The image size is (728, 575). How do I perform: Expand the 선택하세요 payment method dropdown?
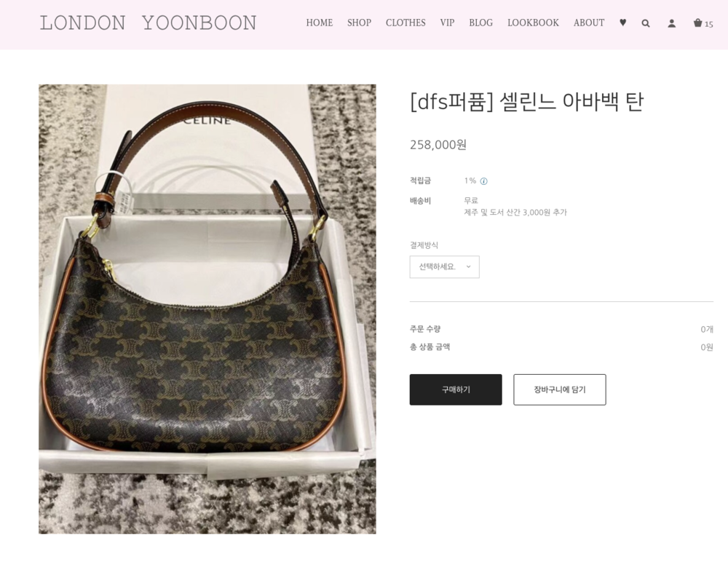click(x=444, y=267)
